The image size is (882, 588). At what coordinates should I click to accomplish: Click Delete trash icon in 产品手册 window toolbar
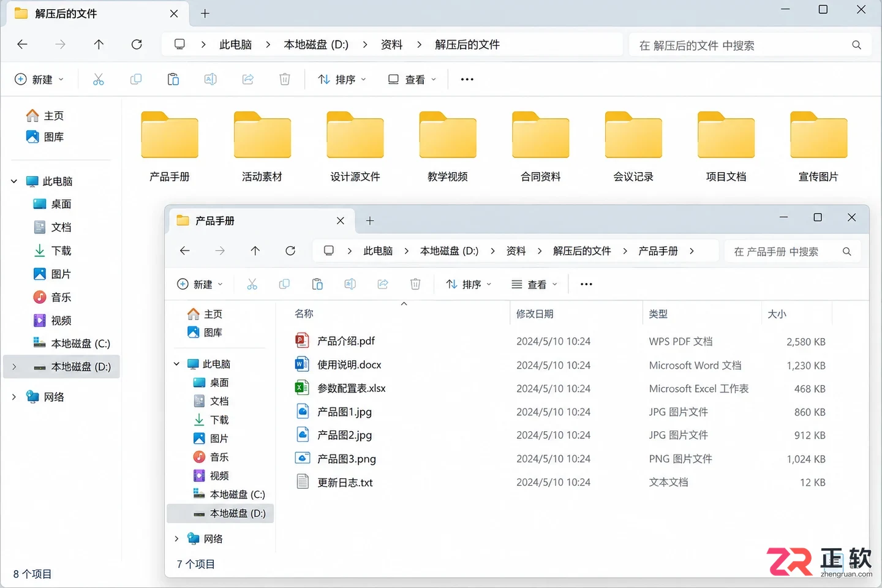(415, 284)
